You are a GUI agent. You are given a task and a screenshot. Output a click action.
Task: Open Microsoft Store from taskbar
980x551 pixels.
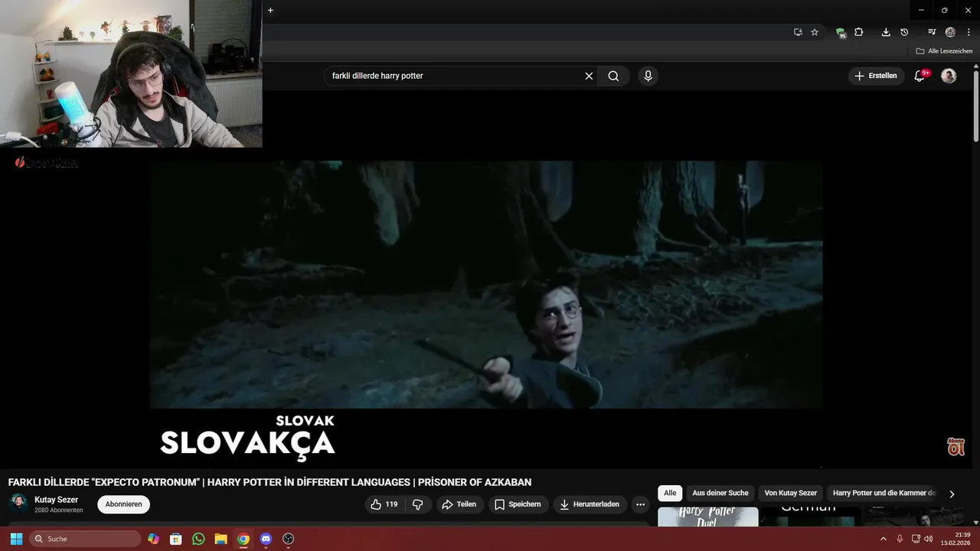176,539
